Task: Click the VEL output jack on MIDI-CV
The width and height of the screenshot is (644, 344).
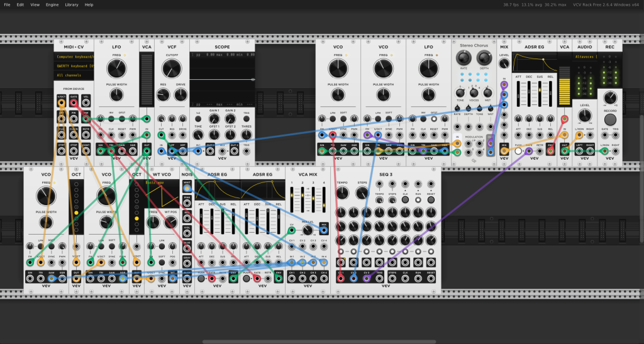Action: 86,103
